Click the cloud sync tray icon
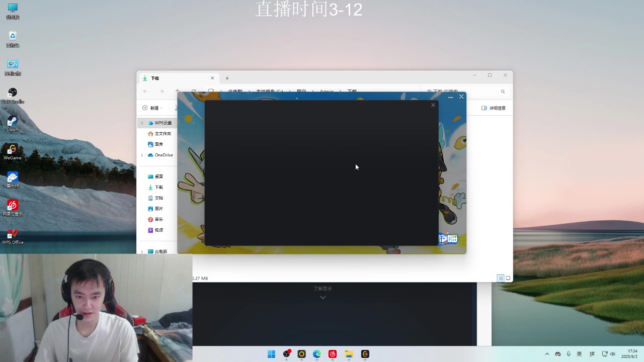Screen dimensions: 644x362 coord(558,354)
